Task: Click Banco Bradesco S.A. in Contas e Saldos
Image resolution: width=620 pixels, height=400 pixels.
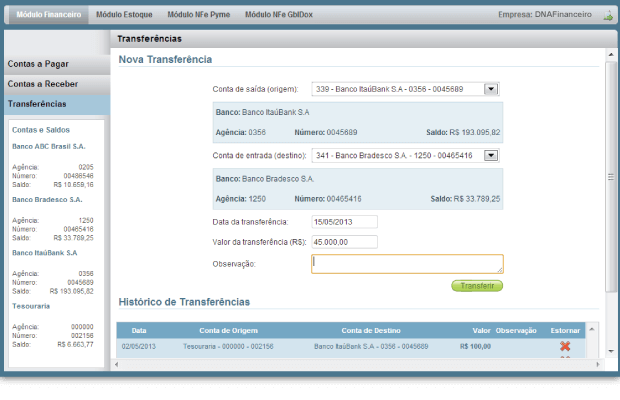Action: [x=47, y=200]
